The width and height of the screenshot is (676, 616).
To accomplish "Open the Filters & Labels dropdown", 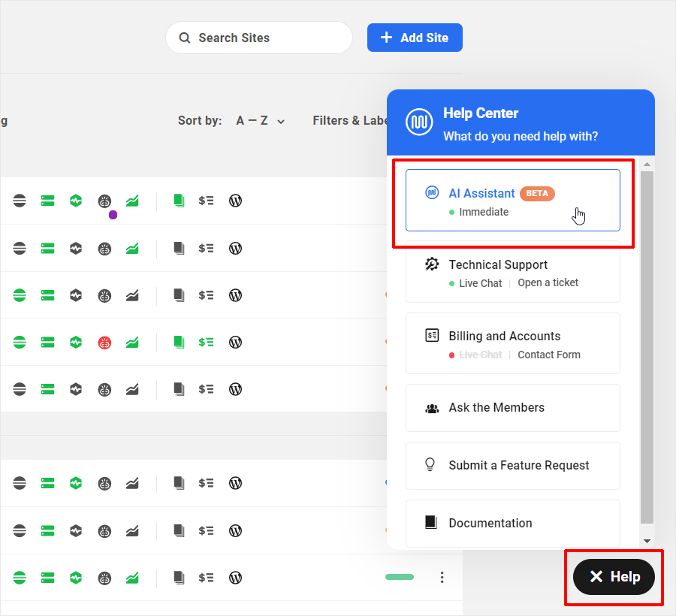I will coord(350,121).
